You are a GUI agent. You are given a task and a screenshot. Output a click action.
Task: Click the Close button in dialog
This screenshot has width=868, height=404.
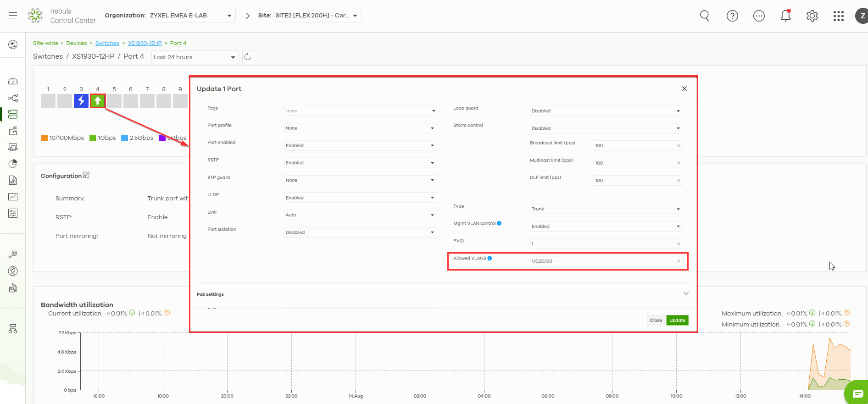656,320
